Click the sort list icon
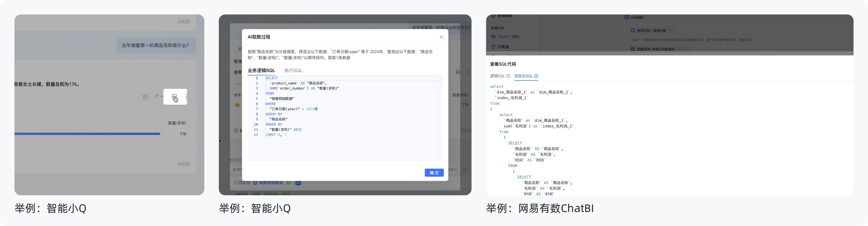The height and width of the screenshot is (226, 868). coord(156,96)
